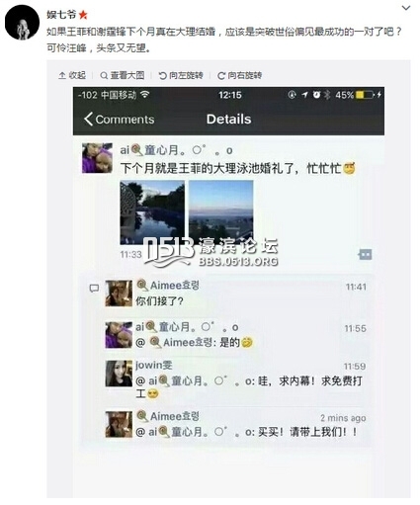Image resolution: width=420 pixels, height=505 pixels.
Task: Open the sea view photo thumbnail
Action: click(x=221, y=212)
